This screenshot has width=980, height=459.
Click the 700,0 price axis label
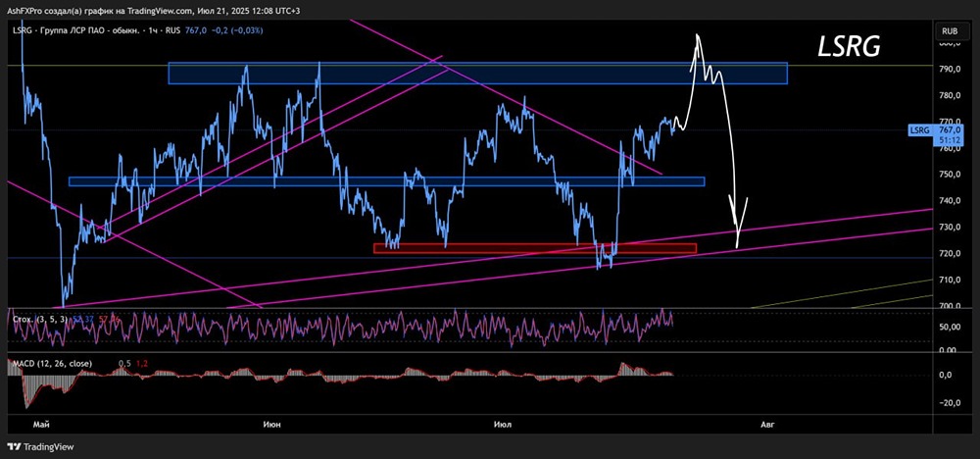coord(949,306)
